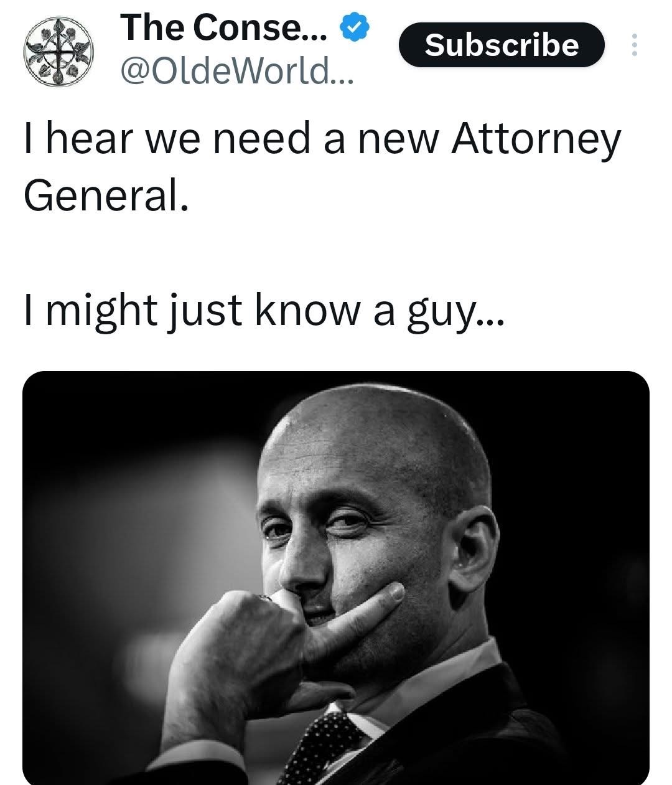This screenshot has height=785, width=672.
Task: Open the attached black-and-white photo
Action: click(336, 578)
